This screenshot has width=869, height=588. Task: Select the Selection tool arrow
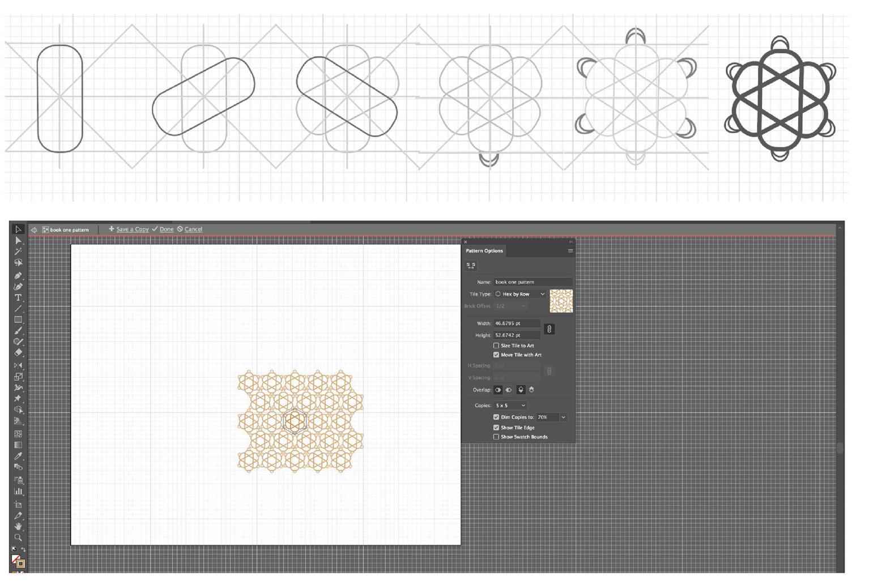point(18,229)
